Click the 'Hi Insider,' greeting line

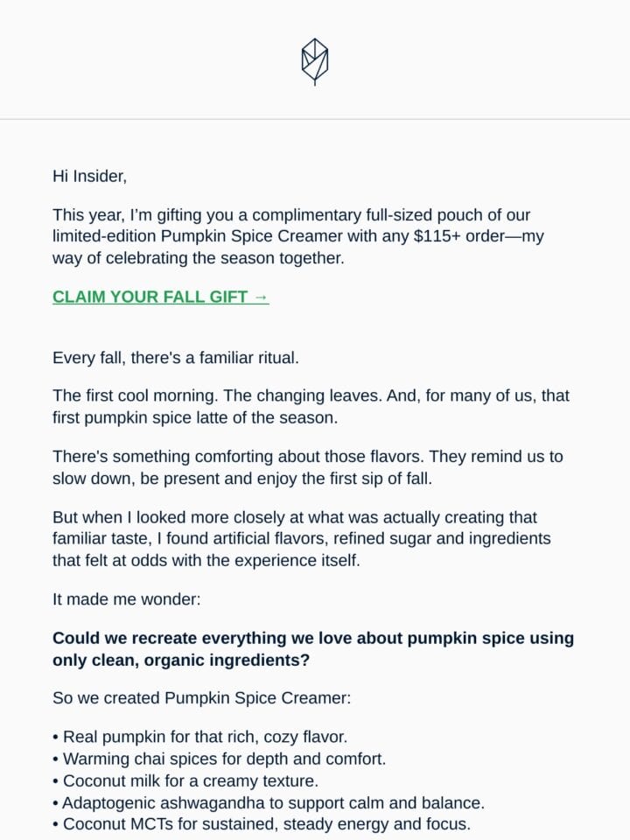click(89, 176)
